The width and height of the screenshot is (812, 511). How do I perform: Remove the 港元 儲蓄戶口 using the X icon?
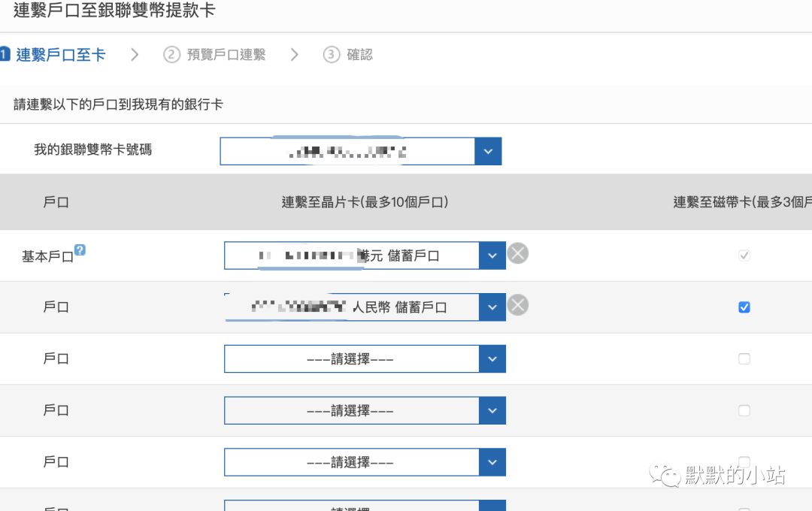coord(517,253)
